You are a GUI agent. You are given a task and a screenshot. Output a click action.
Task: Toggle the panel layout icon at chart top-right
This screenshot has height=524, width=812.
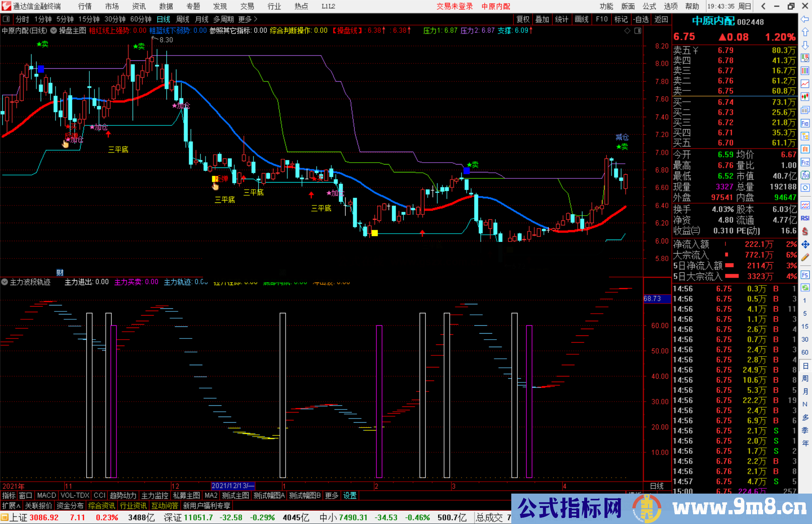(638, 31)
